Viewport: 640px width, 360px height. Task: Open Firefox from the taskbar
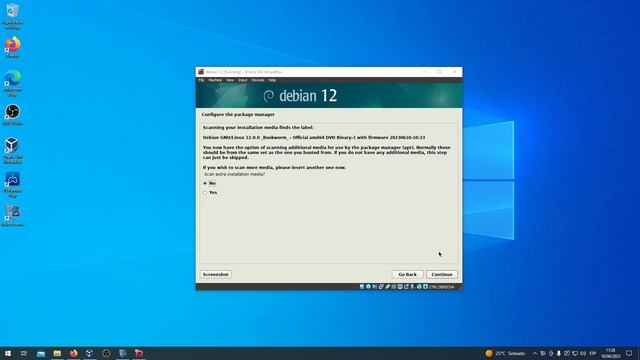pyautogui.click(x=73, y=353)
